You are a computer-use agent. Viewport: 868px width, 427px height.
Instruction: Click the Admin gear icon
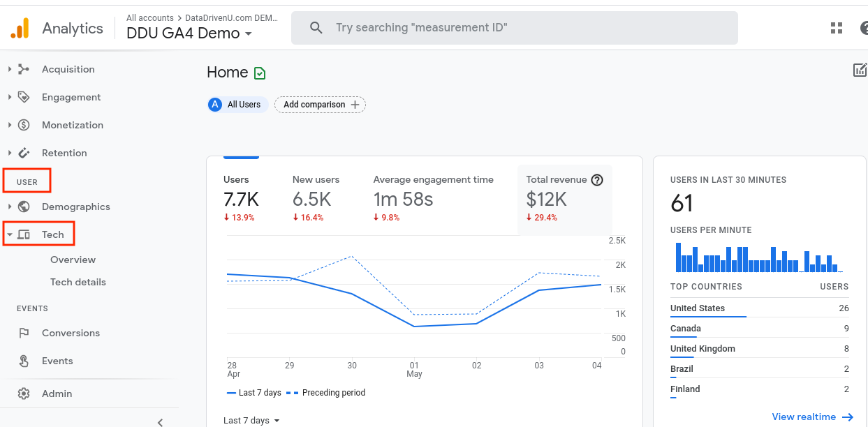pos(24,394)
